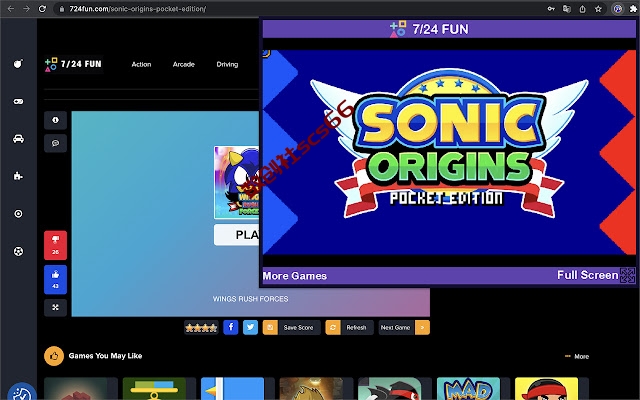
Task: Click the Games You May Like thumbs icon
Action: coord(54,356)
